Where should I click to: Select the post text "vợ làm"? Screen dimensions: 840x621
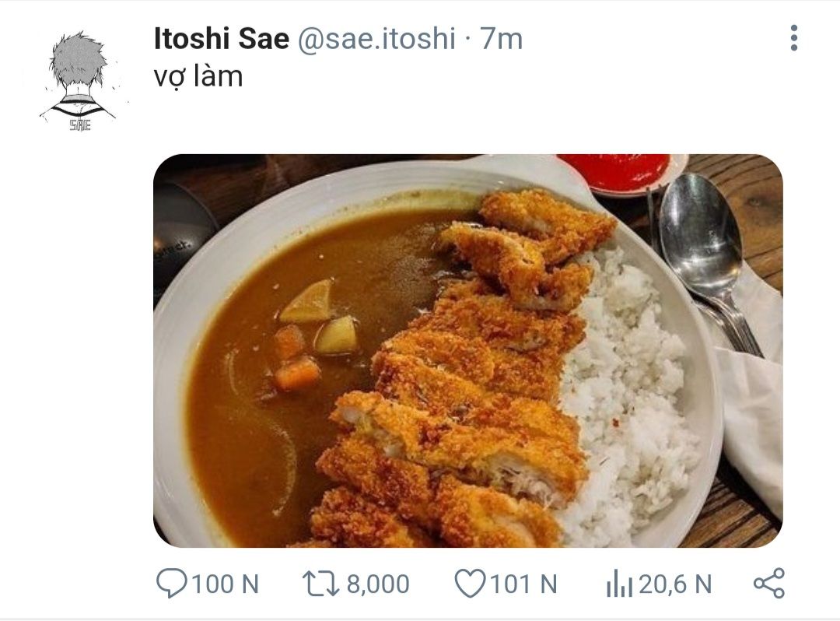click(x=198, y=76)
